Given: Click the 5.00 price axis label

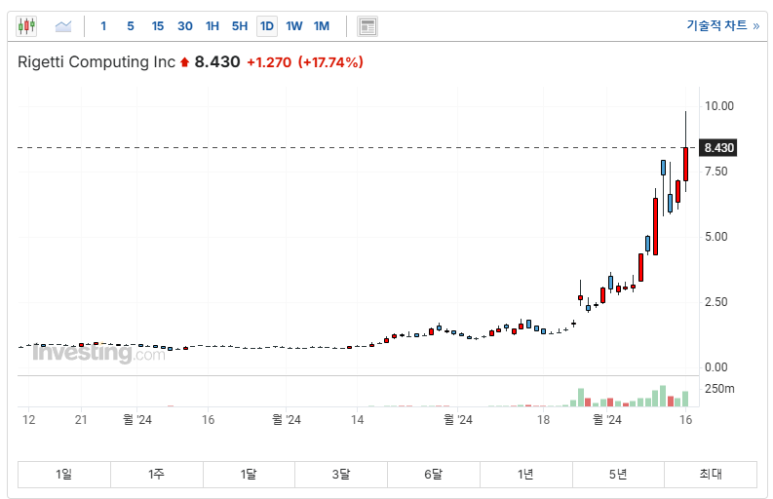Looking at the screenshot, I should tap(716, 237).
